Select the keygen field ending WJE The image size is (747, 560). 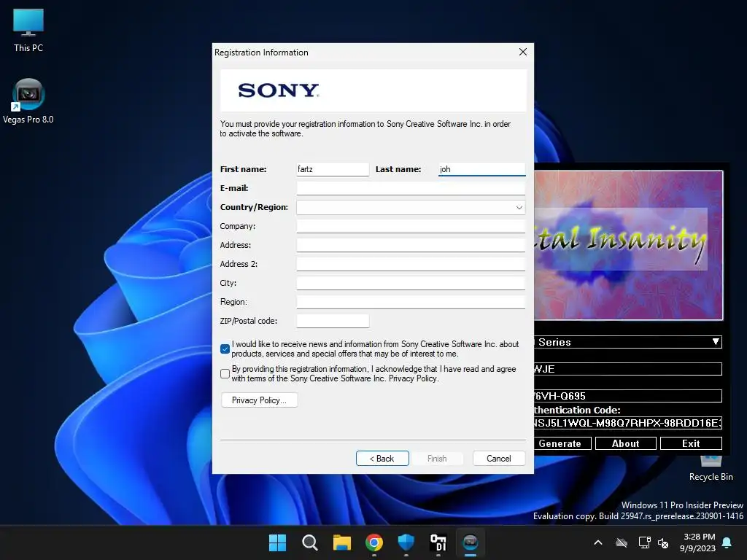tap(628, 369)
